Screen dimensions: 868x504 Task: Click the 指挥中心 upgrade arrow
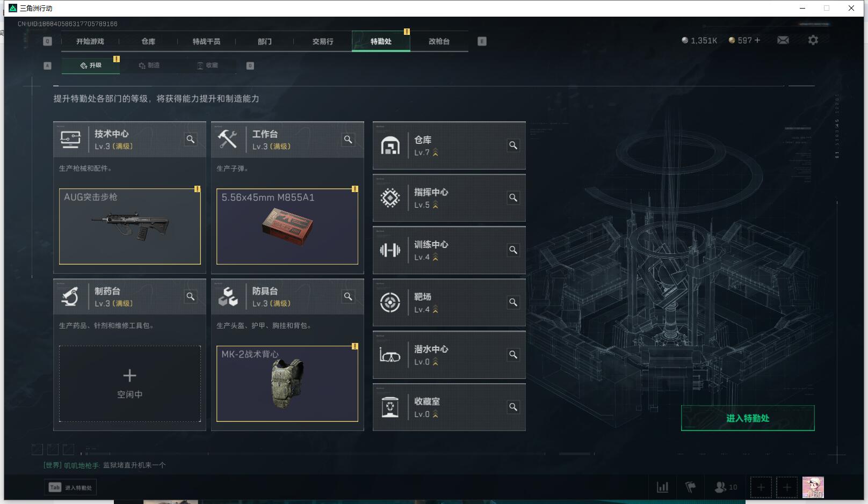(435, 205)
